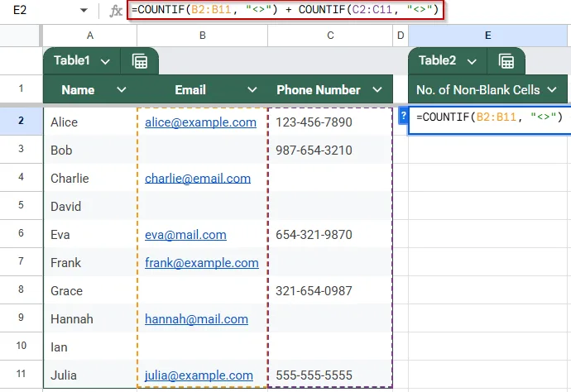Select column A header
The height and width of the screenshot is (392, 571).
point(90,36)
